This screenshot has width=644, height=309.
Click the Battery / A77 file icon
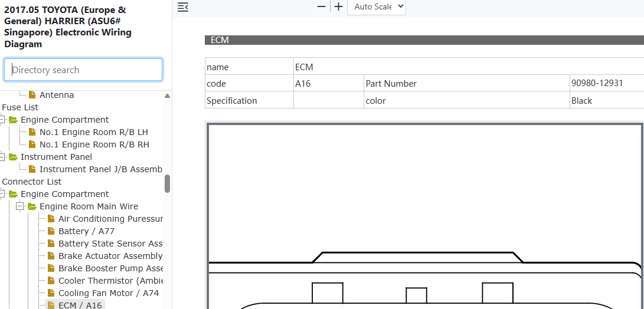pyautogui.click(x=51, y=231)
